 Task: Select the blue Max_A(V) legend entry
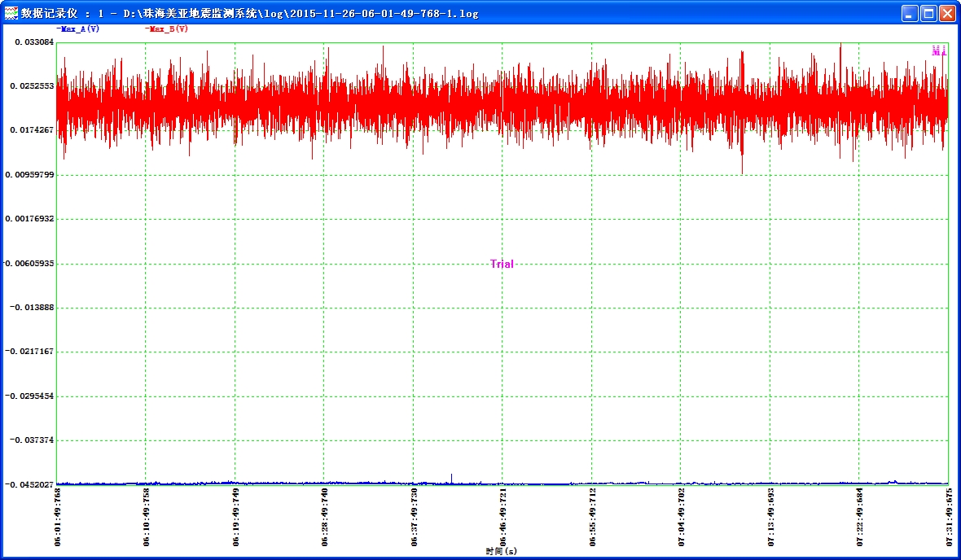point(78,28)
